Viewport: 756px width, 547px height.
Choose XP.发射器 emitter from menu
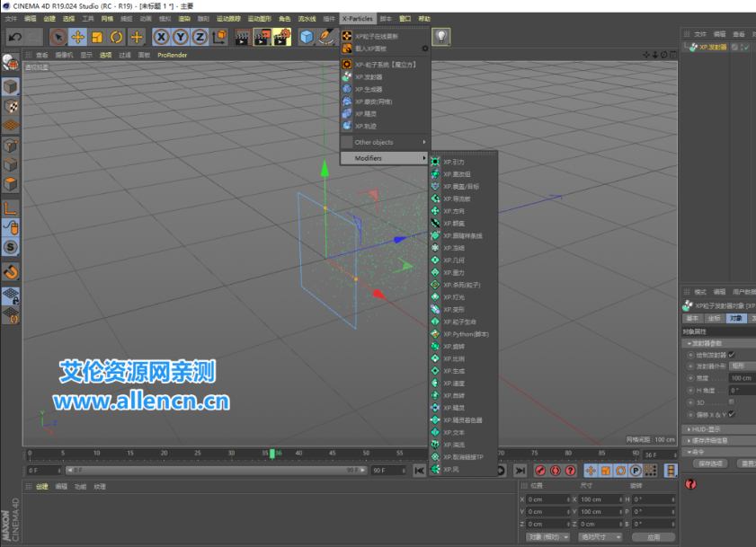[x=386, y=77]
